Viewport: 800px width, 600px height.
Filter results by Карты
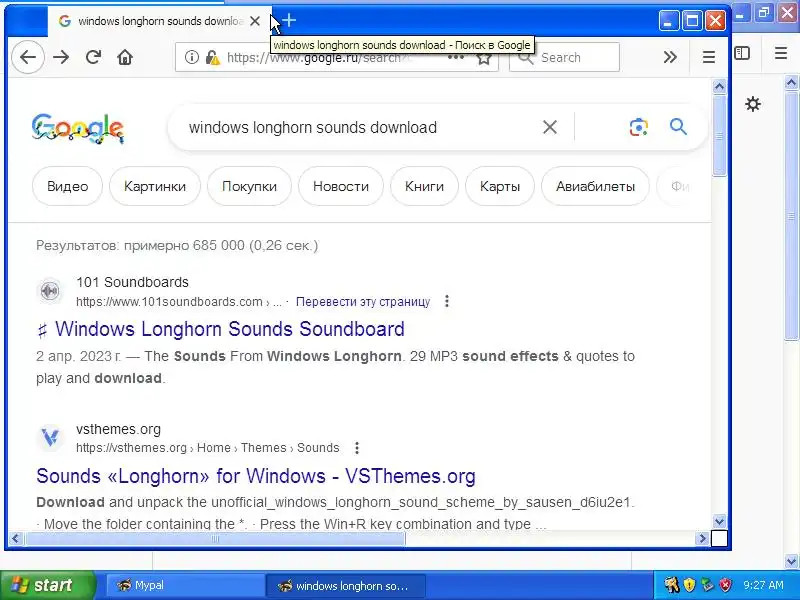tap(500, 186)
